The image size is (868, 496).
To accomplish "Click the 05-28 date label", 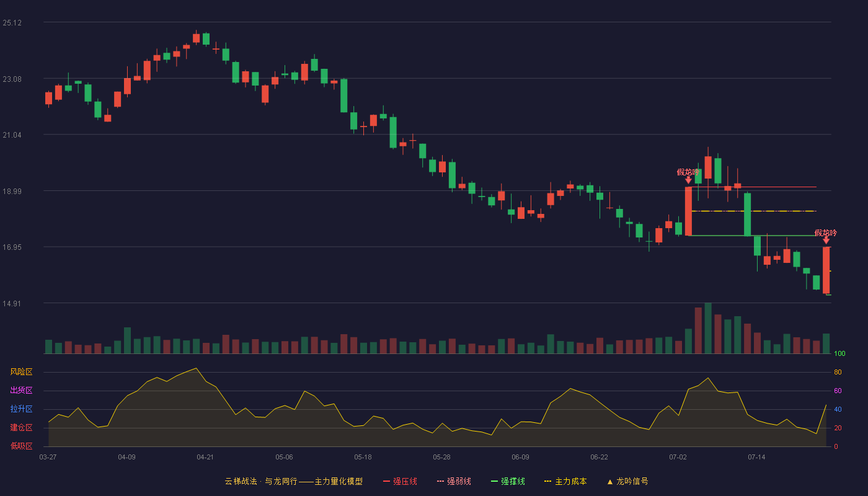I will [x=441, y=457].
